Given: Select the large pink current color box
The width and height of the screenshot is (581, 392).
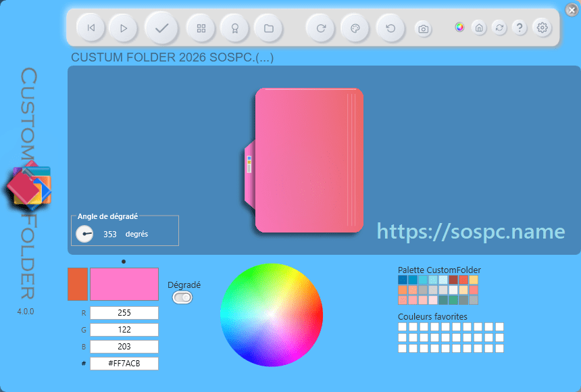Looking at the screenshot, I should click(124, 284).
